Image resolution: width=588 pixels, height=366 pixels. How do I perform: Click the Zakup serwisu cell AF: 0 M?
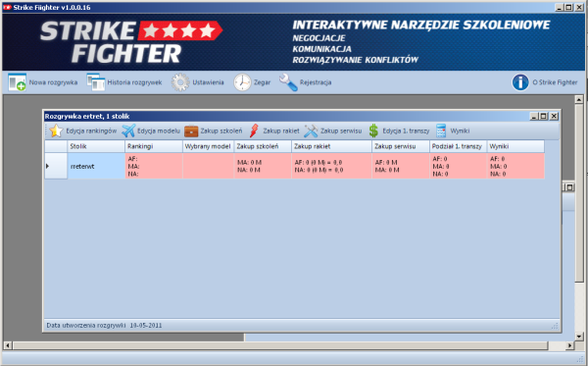pos(401,166)
